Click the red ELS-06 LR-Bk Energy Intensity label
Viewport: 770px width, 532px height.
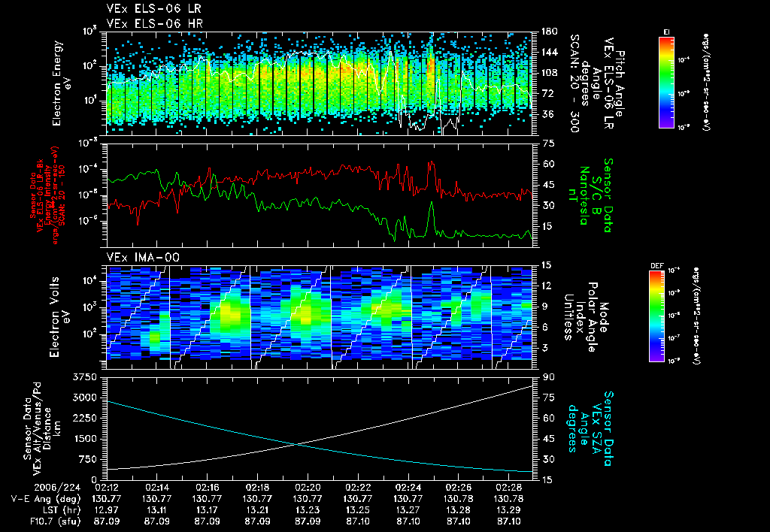point(47,195)
